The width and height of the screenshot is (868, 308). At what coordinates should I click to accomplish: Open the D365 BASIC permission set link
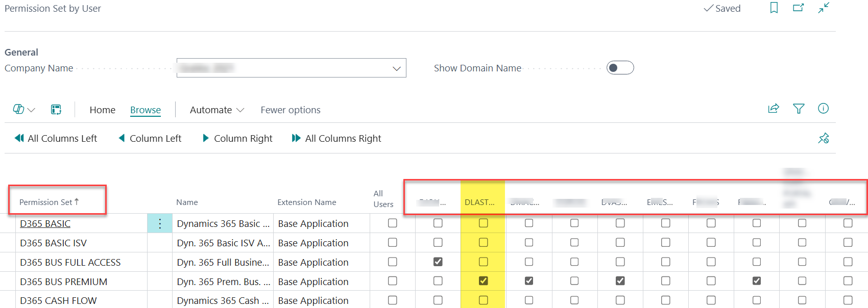tap(45, 223)
